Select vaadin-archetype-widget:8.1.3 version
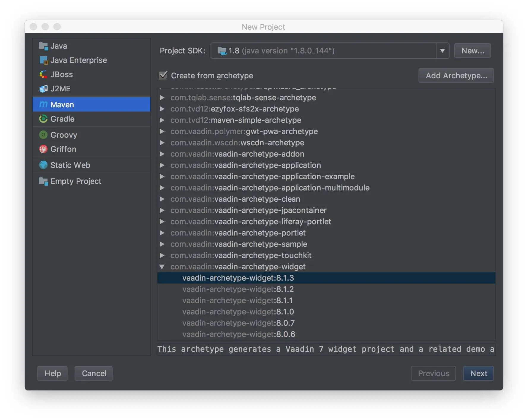 point(326,278)
